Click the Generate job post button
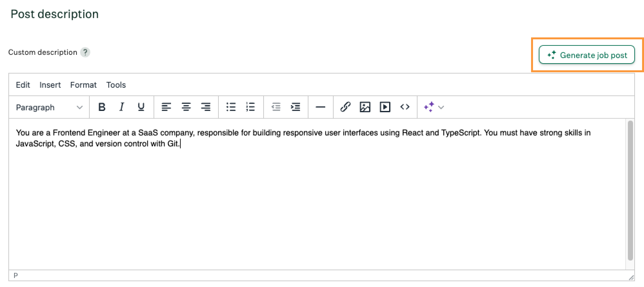This screenshot has height=287, width=644. pos(587,55)
